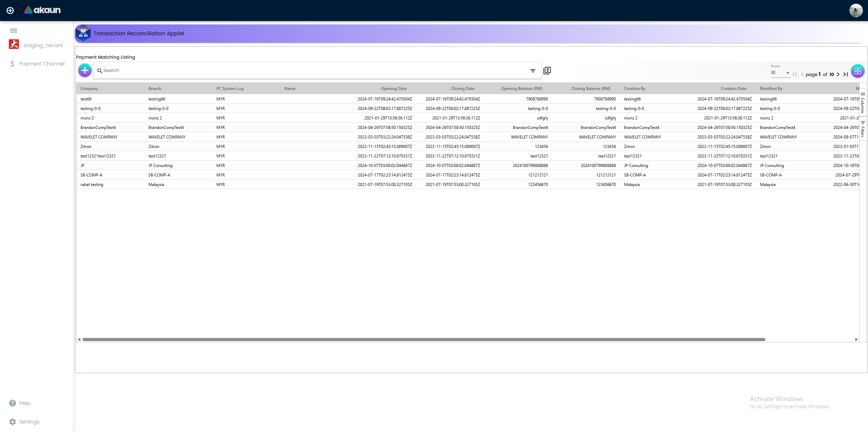Image resolution: width=868 pixels, height=432 pixels.
Task: Go to previous page of listing
Action: pos(802,74)
